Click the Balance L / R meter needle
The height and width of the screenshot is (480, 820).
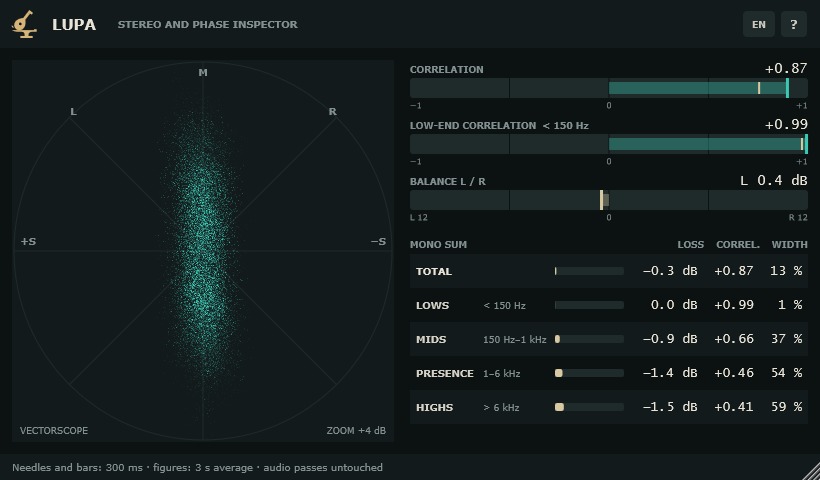click(x=601, y=200)
